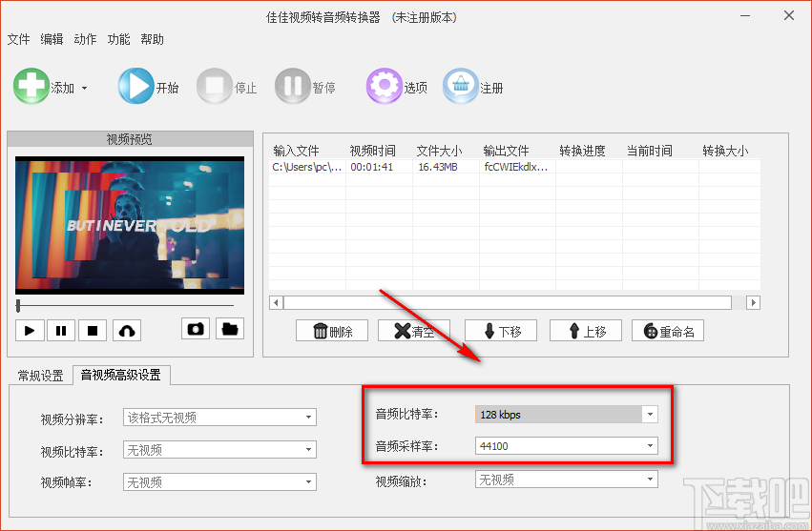Click the video preview thumbnail

pyautogui.click(x=130, y=225)
